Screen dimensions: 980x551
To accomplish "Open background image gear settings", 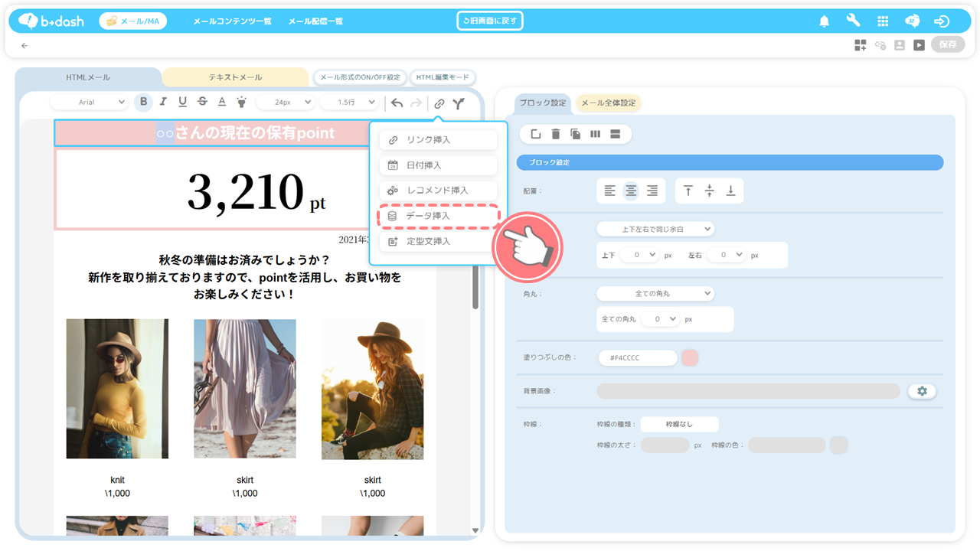I will coord(922,391).
